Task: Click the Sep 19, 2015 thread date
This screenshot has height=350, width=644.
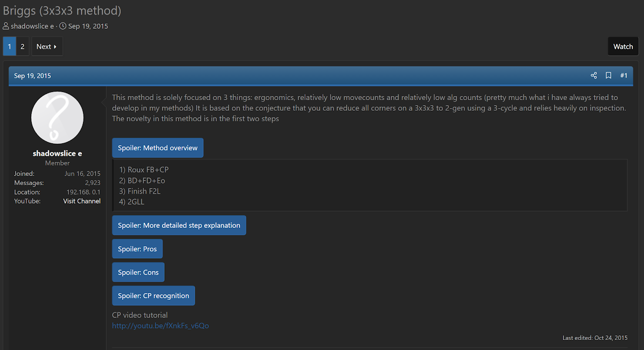Action: tap(88, 26)
